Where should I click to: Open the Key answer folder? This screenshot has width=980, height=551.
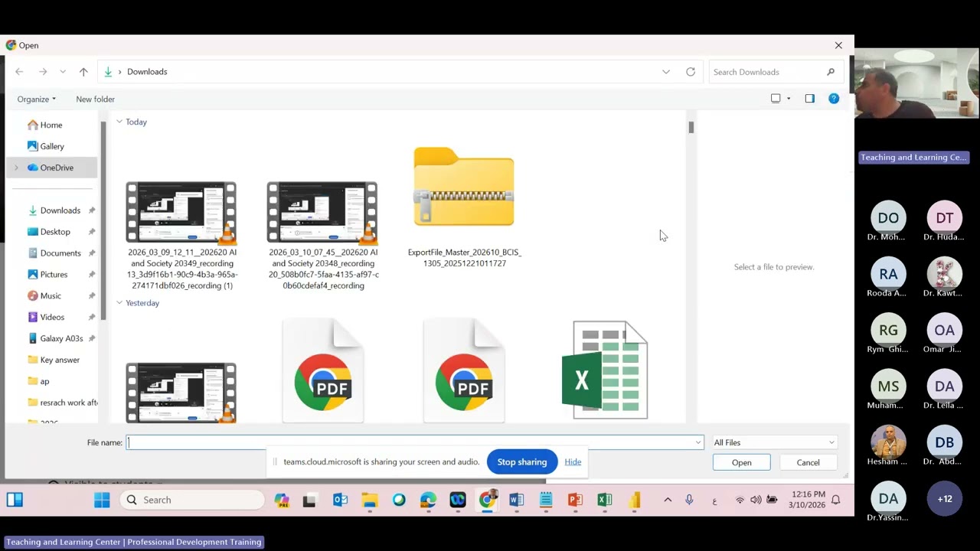[x=60, y=360]
